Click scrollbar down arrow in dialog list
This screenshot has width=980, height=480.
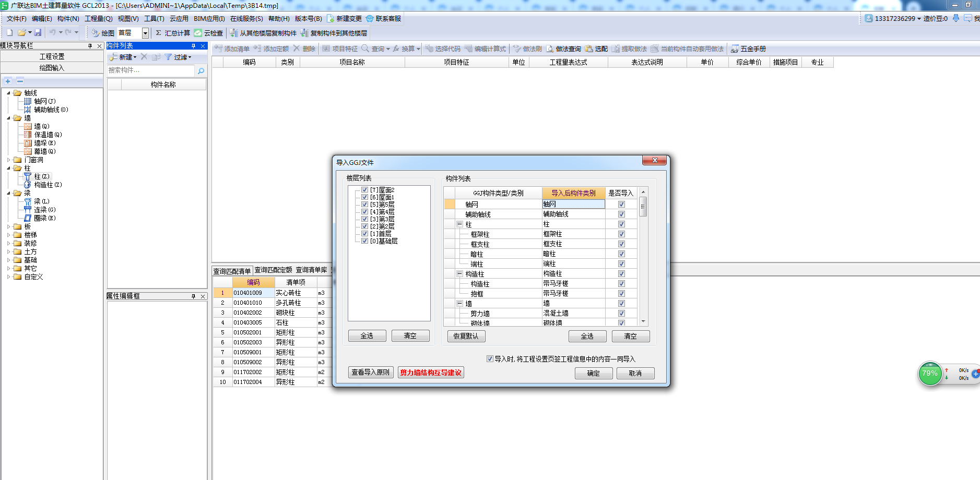(643, 322)
